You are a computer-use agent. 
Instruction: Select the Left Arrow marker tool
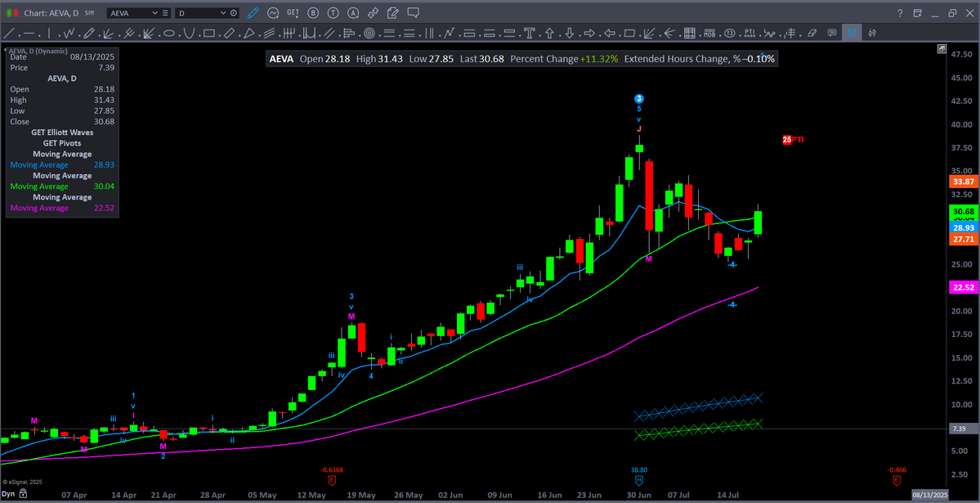coord(610,34)
